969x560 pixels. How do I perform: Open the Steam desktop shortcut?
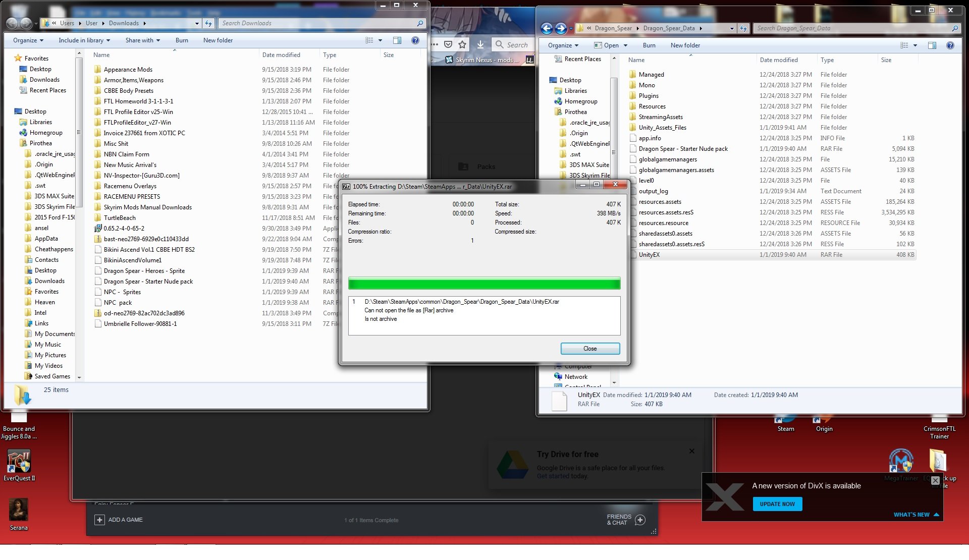(786, 424)
